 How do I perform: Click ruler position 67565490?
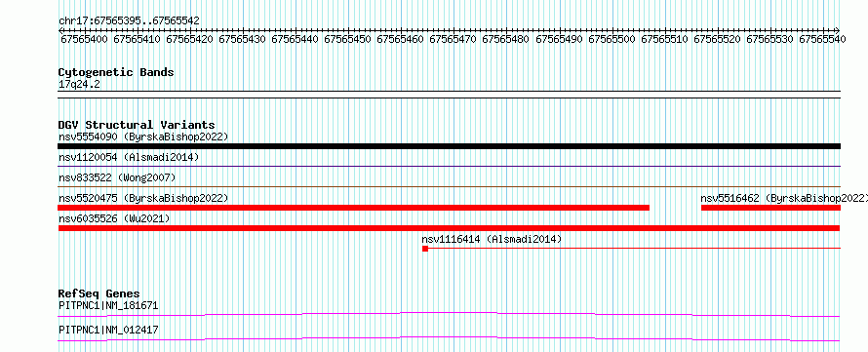(559, 39)
